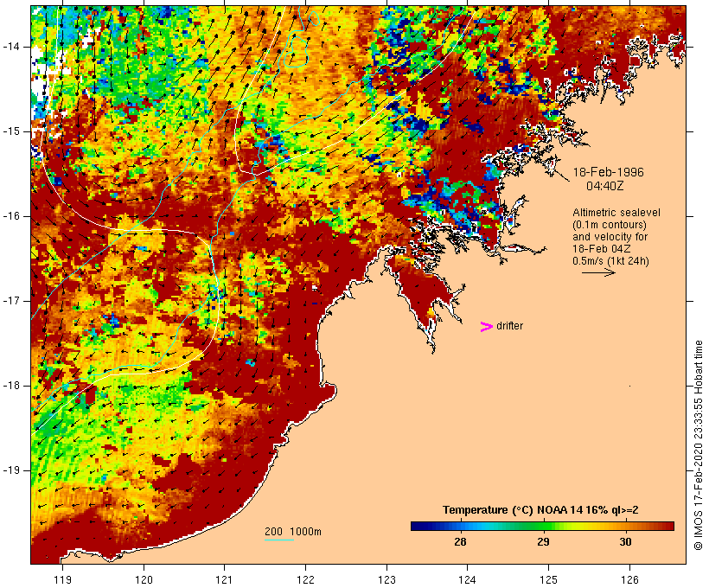Click longitude axis label '123'

click(x=386, y=580)
